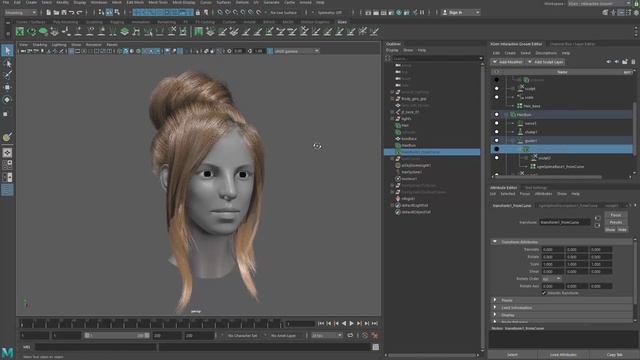Click the Maya logo in the bottom-left corner

pyautogui.click(x=7, y=353)
